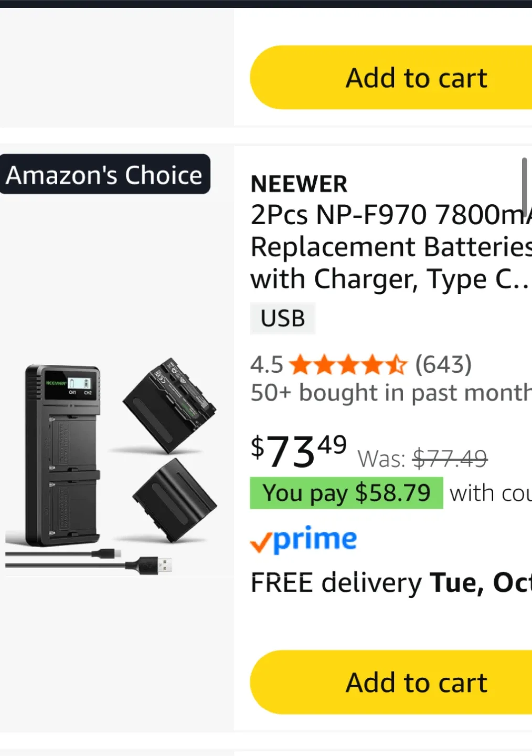
Task: Tap the FREE delivery Tue text
Action: pos(391,583)
